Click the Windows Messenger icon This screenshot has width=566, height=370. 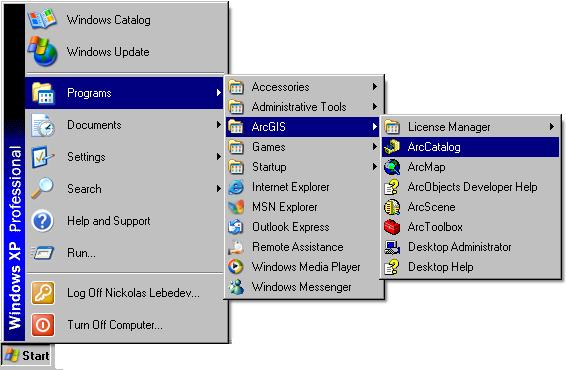click(236, 287)
